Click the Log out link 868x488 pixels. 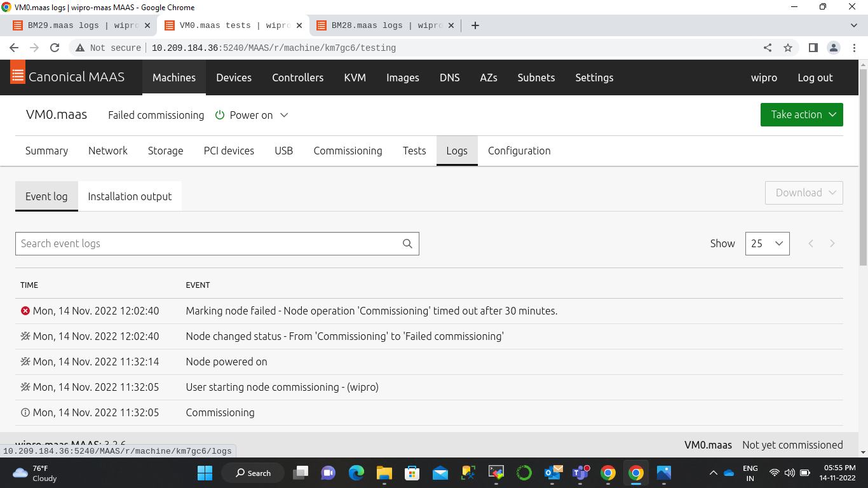(815, 78)
